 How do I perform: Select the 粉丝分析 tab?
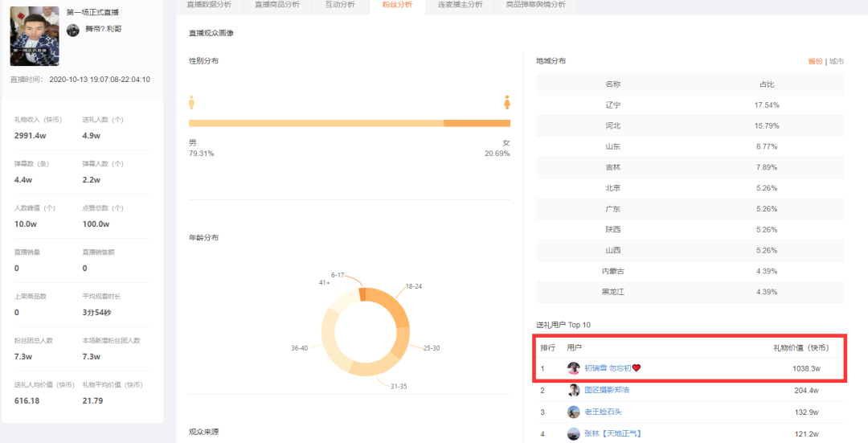coord(397,5)
